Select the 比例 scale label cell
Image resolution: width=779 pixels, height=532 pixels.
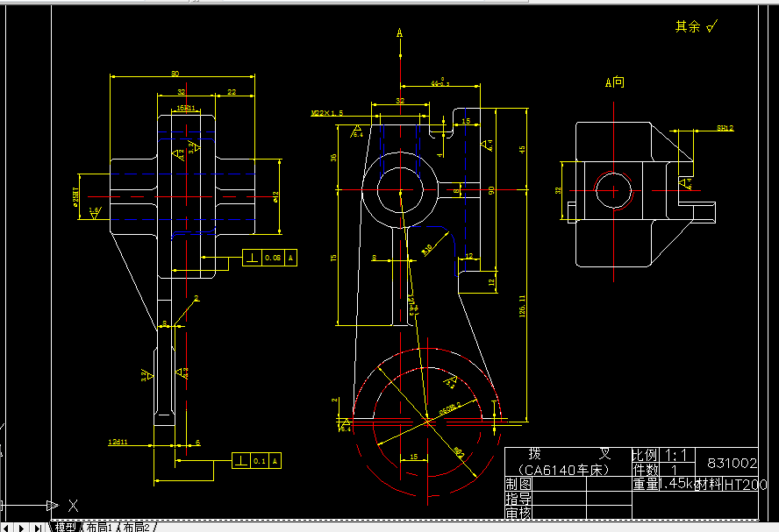coord(645,455)
